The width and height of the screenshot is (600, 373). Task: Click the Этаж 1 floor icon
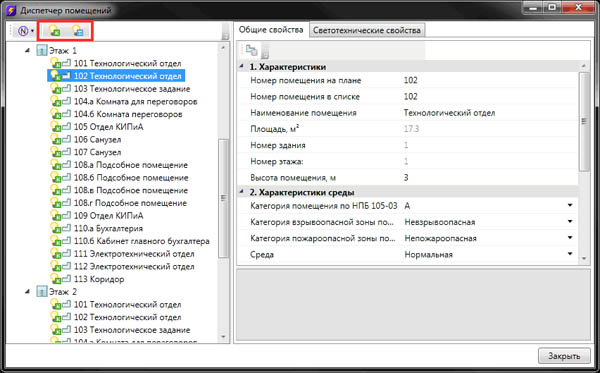point(41,50)
